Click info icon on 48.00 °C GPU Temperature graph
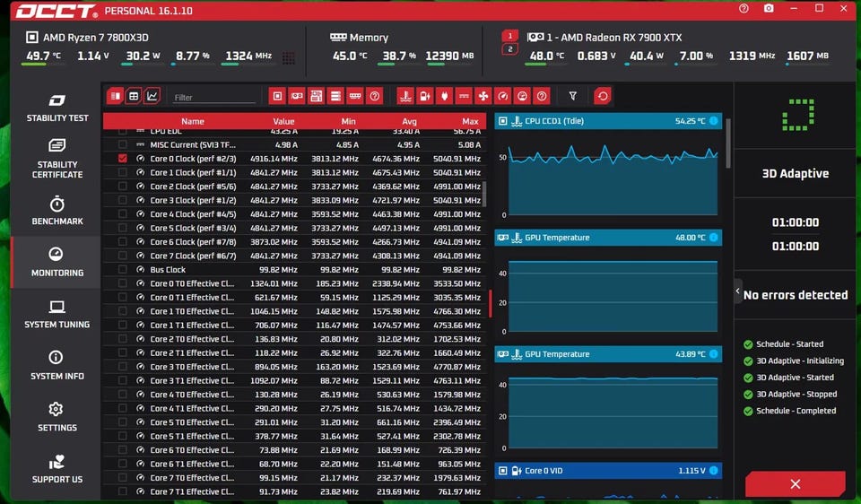 click(713, 237)
